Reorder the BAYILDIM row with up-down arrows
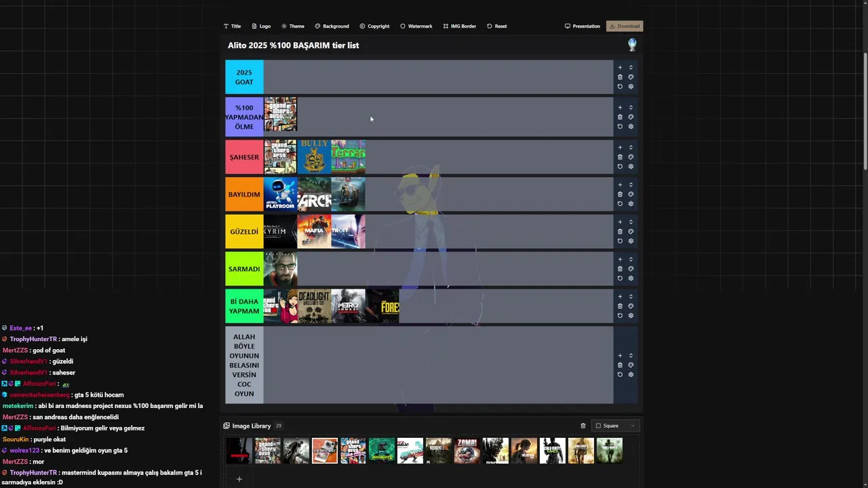868x488 pixels. (631, 185)
